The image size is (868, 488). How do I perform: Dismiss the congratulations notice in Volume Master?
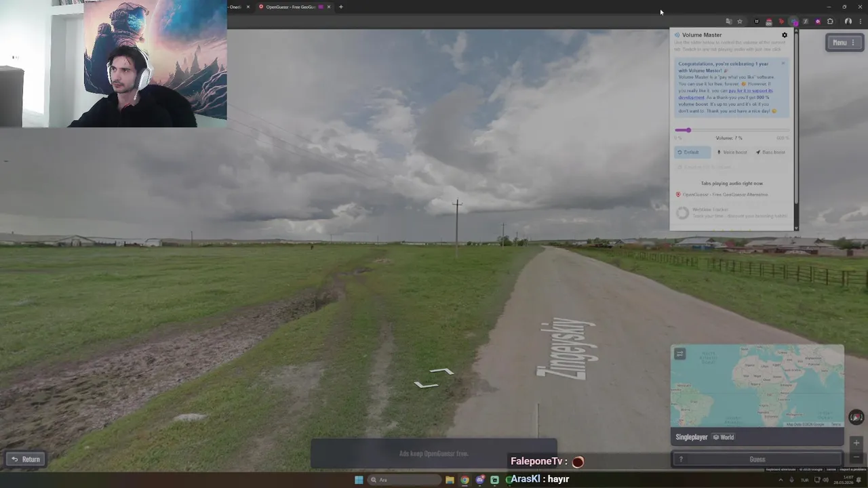coord(783,64)
